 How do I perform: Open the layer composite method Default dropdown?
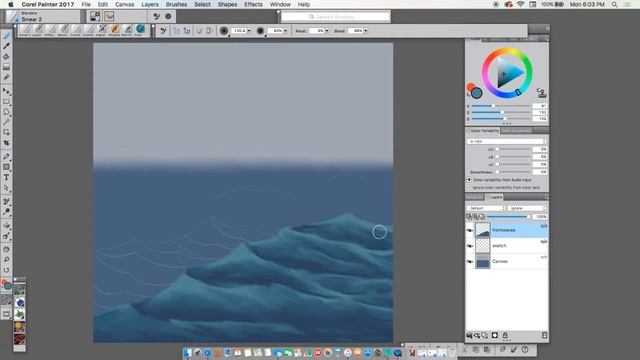coord(486,208)
